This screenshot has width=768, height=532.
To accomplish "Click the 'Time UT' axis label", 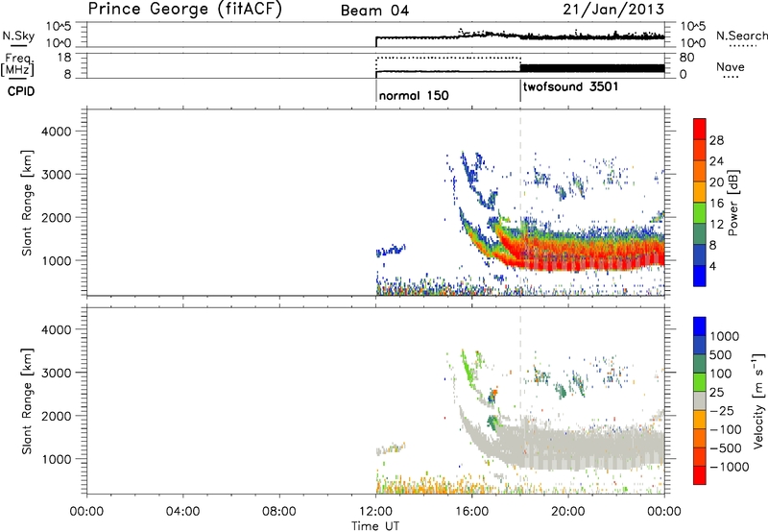I will point(375,525).
